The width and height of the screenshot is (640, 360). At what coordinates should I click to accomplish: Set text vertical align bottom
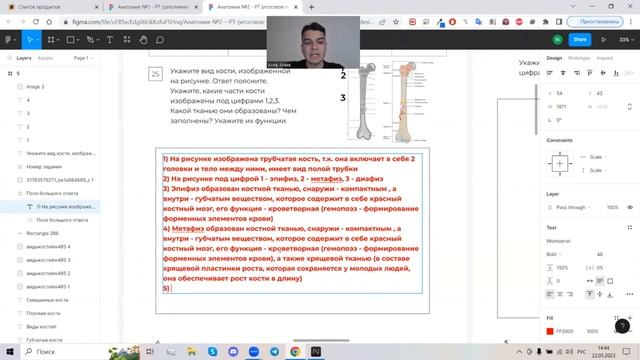click(x=610, y=294)
